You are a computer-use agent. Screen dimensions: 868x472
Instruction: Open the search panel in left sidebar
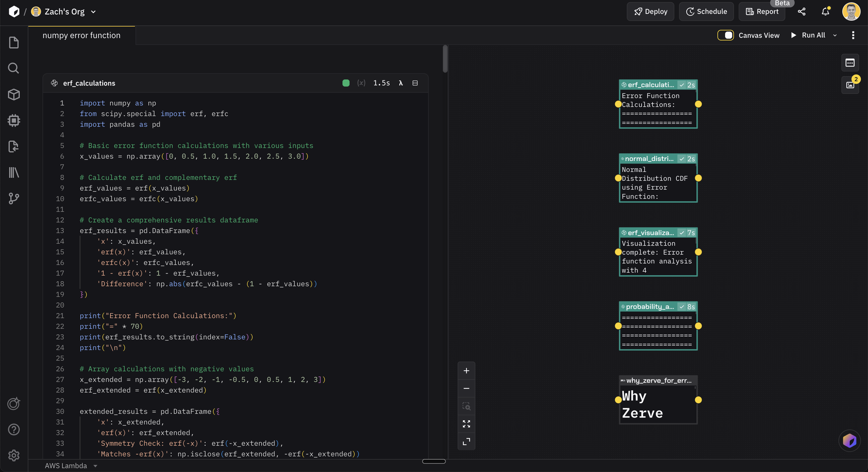click(14, 68)
